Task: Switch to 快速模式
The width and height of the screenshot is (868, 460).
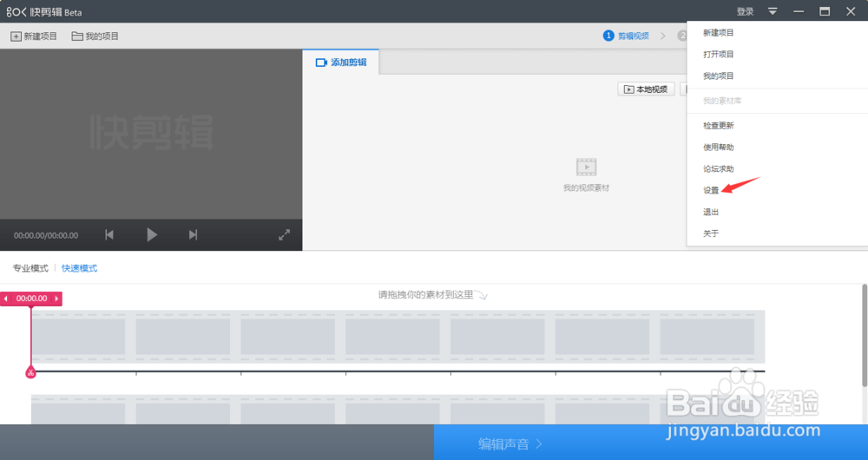Action: tap(79, 268)
